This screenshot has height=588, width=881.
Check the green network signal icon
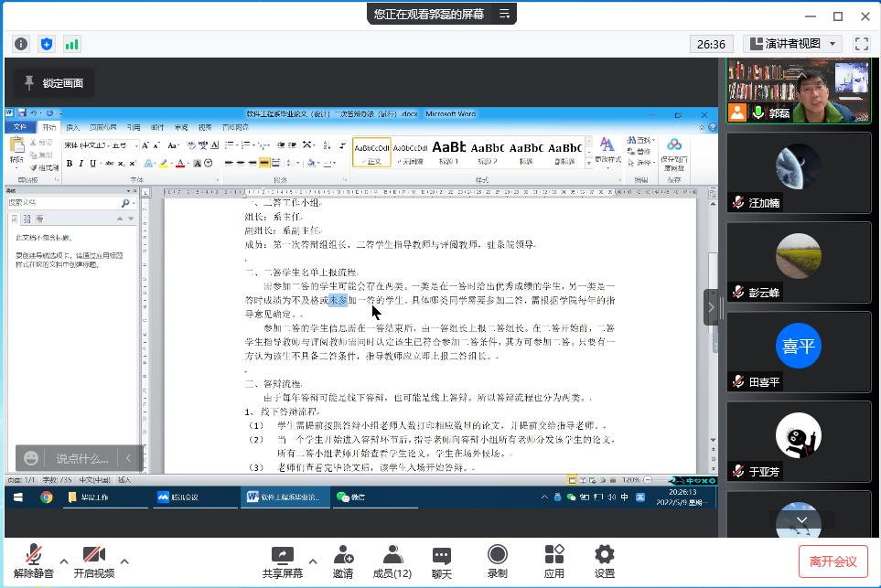pyautogui.click(x=72, y=44)
